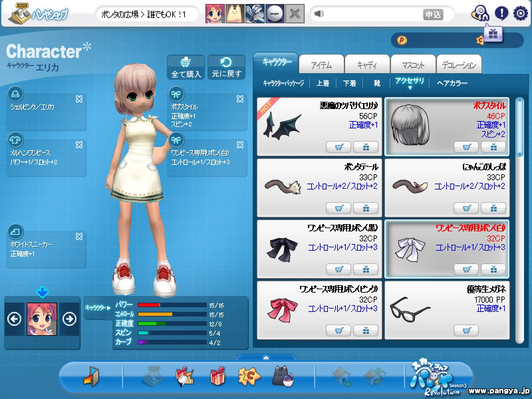Open the red gift box icon in bottom bar
The image size is (532, 399).
pyautogui.click(x=217, y=376)
